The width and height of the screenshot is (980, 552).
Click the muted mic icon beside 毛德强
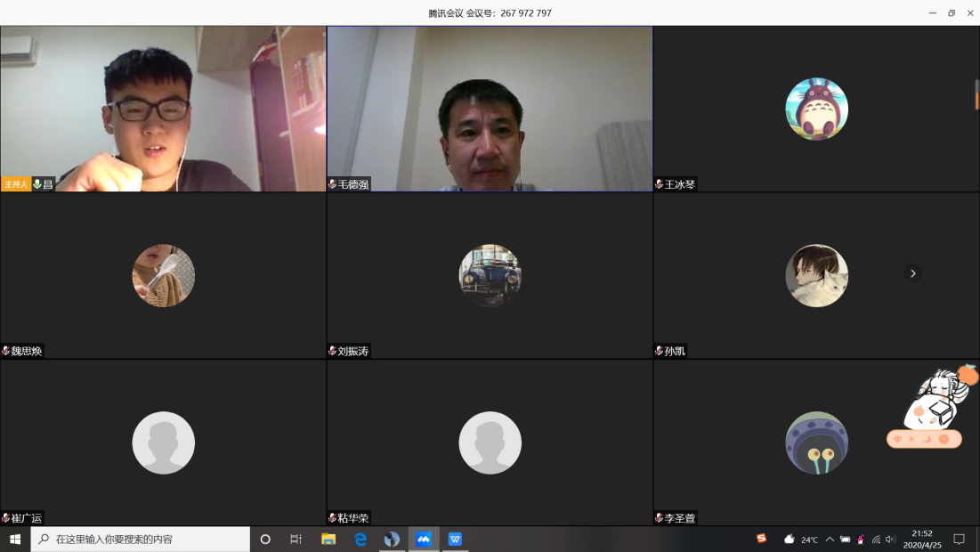coord(333,184)
